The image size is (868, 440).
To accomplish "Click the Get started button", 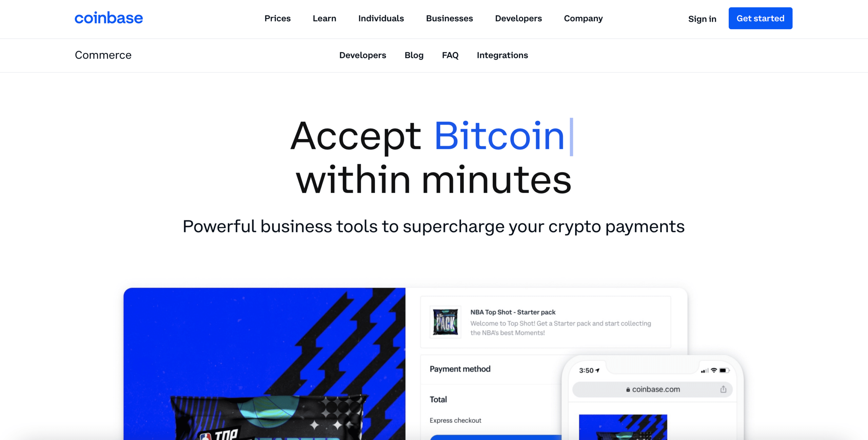I will tap(760, 18).
